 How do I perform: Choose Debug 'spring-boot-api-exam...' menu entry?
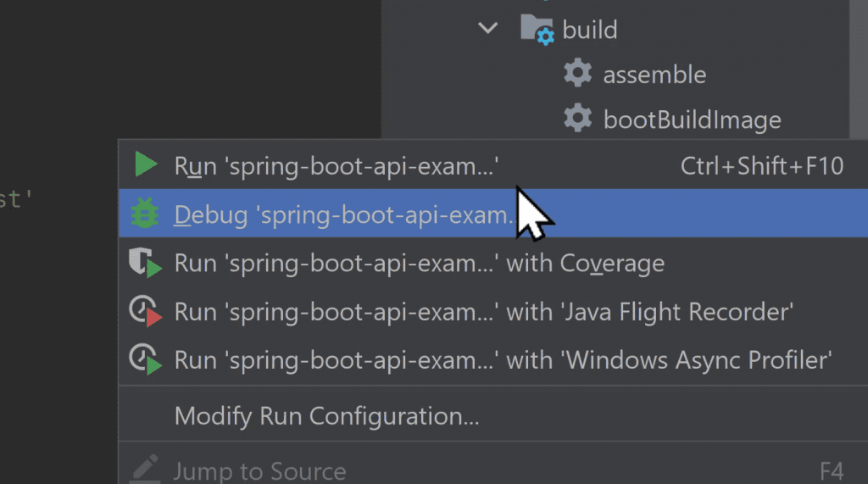tap(342, 215)
